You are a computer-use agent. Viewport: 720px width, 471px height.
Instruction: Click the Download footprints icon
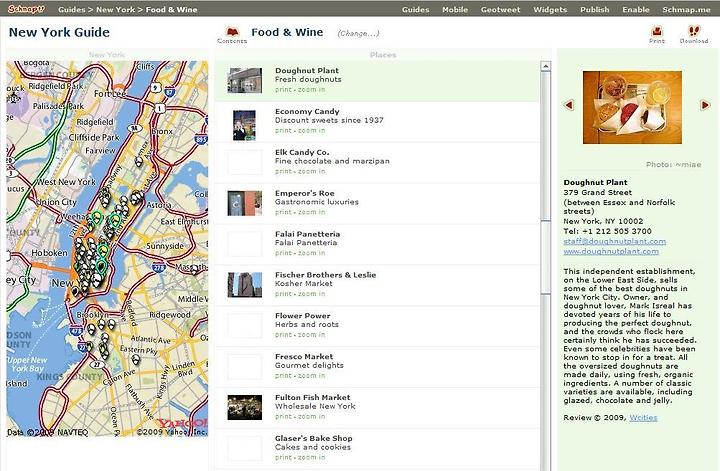(694, 31)
